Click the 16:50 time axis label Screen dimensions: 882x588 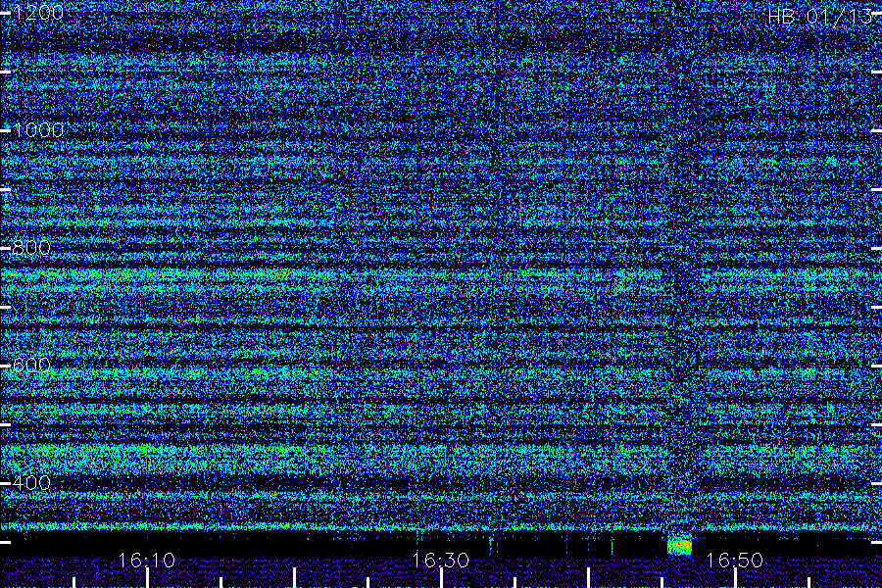tap(735, 561)
